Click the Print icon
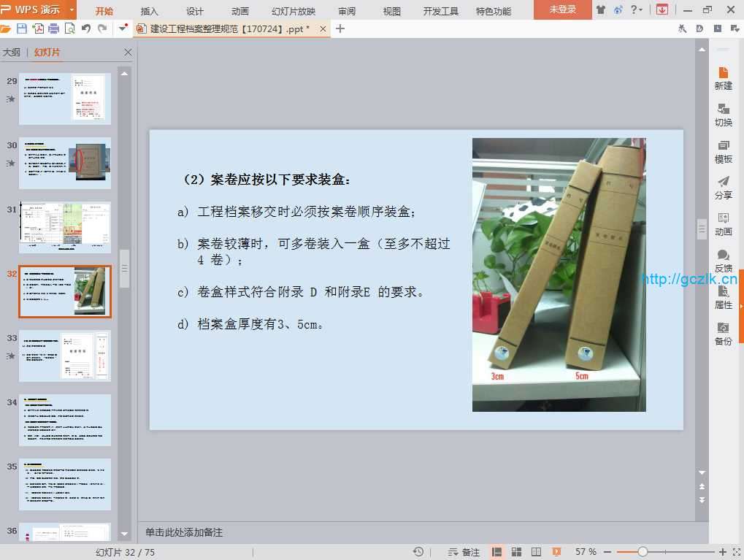The image size is (744, 560). point(53,28)
